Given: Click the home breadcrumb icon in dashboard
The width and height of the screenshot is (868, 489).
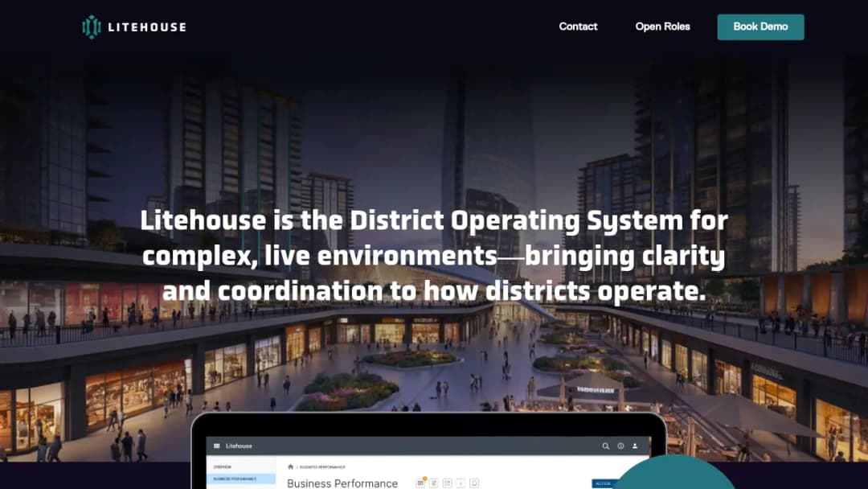Looking at the screenshot, I should 291,466.
